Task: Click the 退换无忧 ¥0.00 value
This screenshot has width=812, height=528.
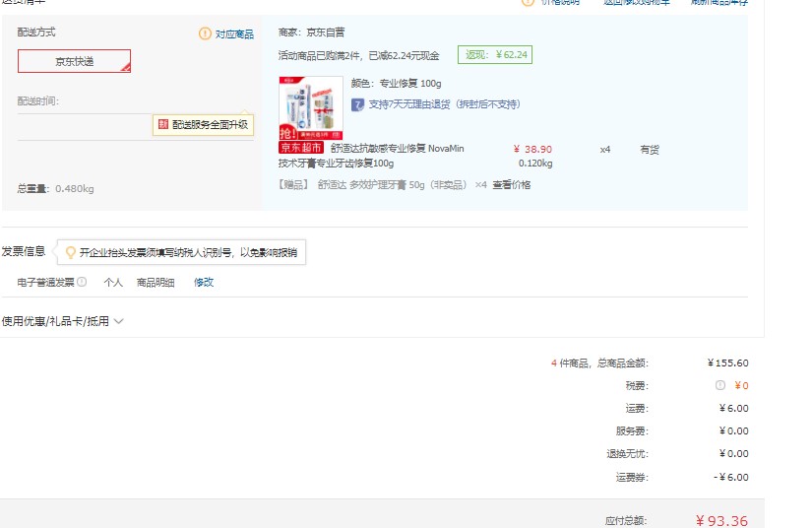Action: [734, 454]
